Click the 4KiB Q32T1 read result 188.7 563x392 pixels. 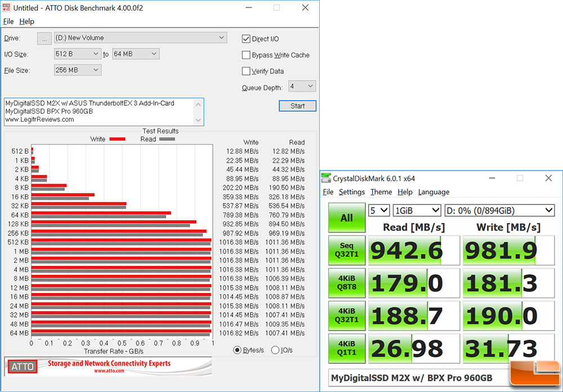pyautogui.click(x=414, y=316)
